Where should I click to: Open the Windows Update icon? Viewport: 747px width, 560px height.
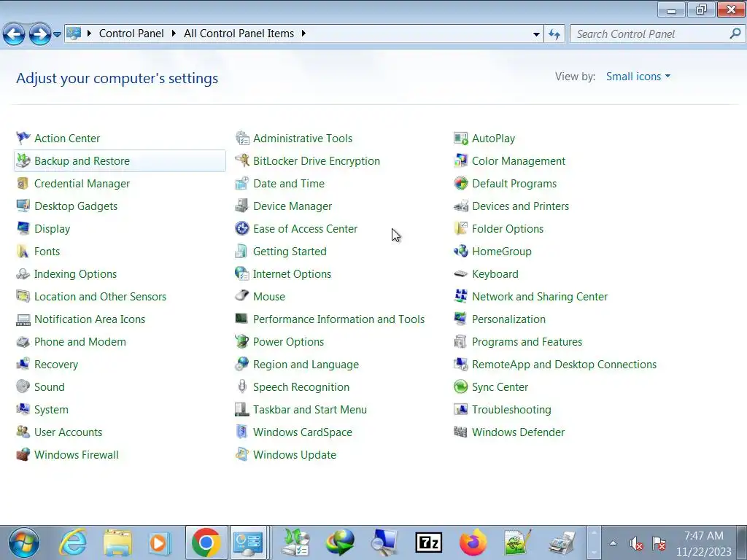pos(242,455)
